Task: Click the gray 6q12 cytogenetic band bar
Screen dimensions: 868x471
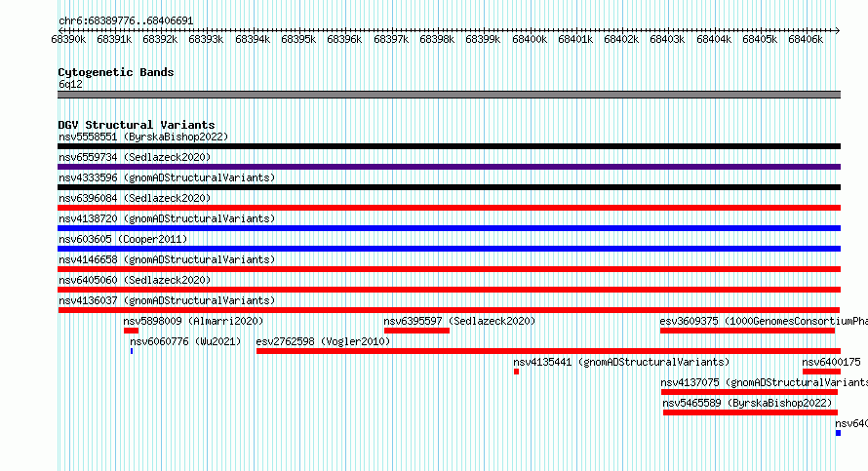Action: (x=449, y=95)
